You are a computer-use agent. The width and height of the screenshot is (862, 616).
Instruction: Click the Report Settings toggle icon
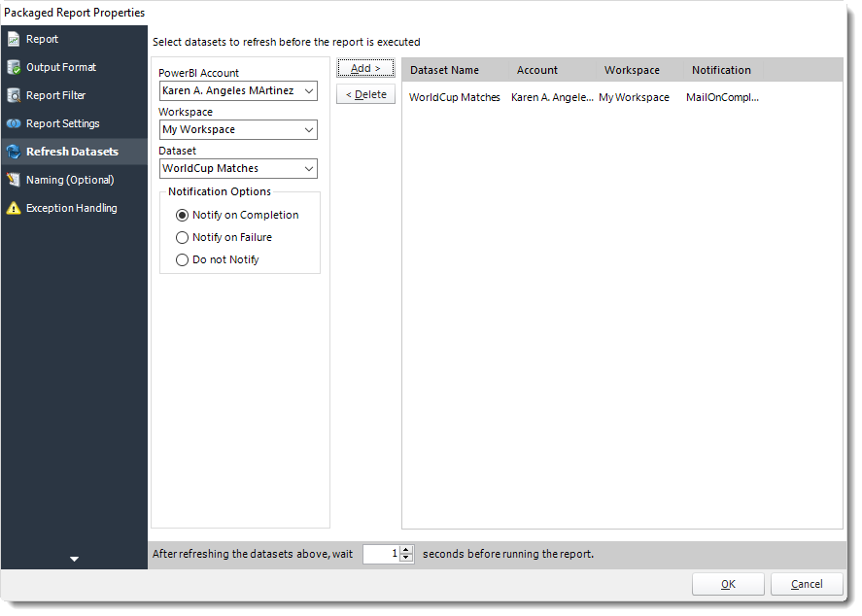pos(14,123)
